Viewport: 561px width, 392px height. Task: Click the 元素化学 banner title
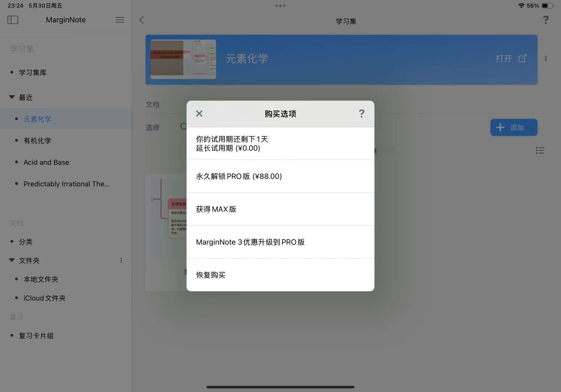(x=247, y=58)
